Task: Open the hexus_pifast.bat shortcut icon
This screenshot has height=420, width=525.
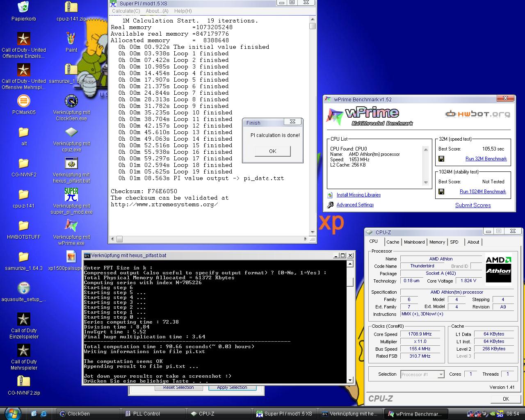Action: 71,163
